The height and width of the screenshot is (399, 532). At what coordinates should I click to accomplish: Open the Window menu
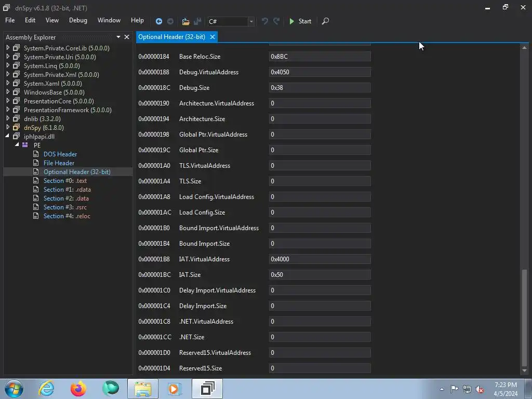click(109, 20)
